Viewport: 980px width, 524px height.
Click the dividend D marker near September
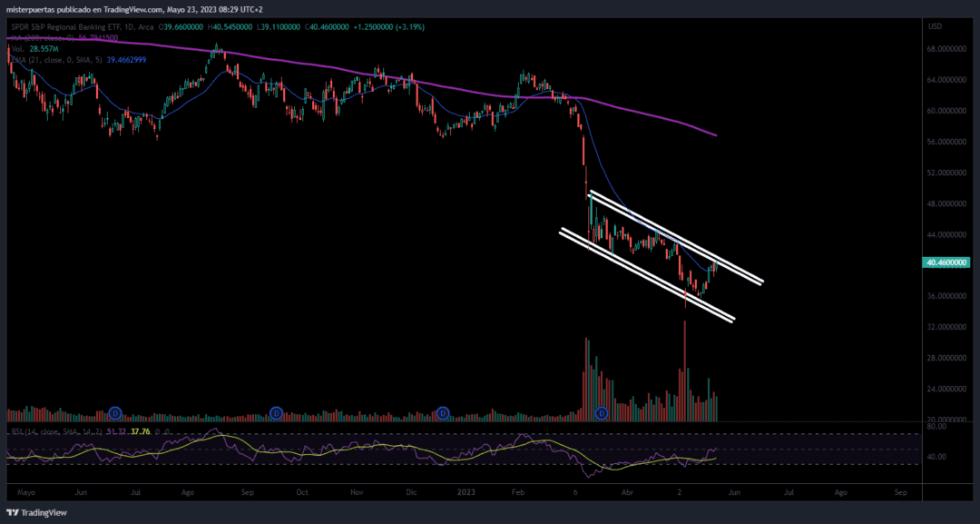pyautogui.click(x=276, y=412)
